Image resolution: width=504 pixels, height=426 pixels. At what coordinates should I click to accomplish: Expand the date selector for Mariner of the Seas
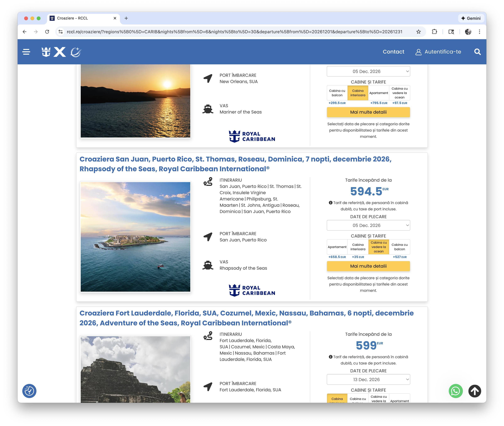[x=368, y=71]
